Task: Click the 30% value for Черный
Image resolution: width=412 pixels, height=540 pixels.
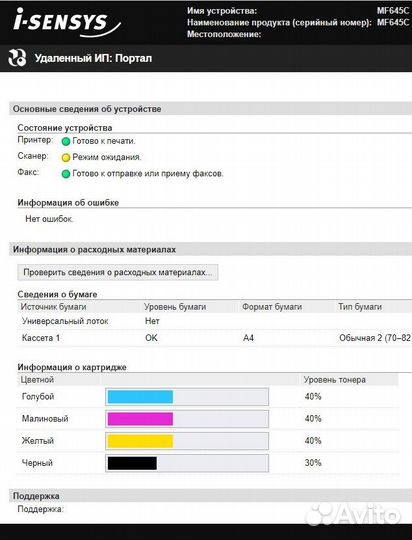Action: (x=313, y=463)
